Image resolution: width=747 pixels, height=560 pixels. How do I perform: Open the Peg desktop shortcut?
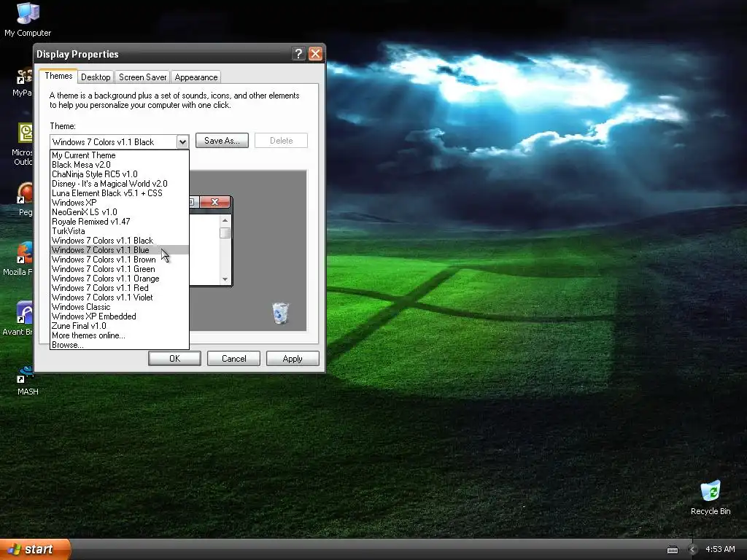[x=24, y=200]
